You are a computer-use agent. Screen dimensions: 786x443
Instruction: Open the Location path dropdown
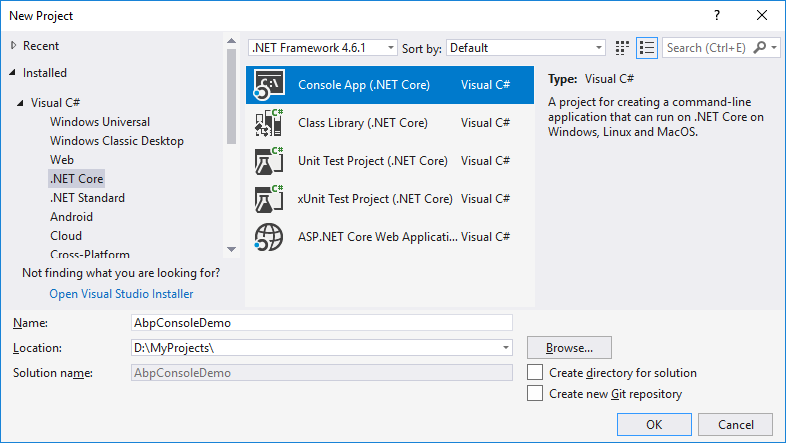click(507, 348)
